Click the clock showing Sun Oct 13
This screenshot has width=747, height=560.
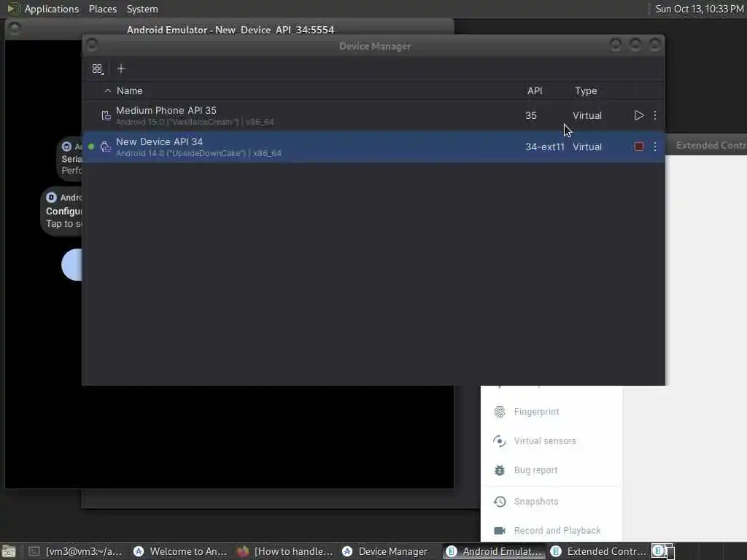699,9
